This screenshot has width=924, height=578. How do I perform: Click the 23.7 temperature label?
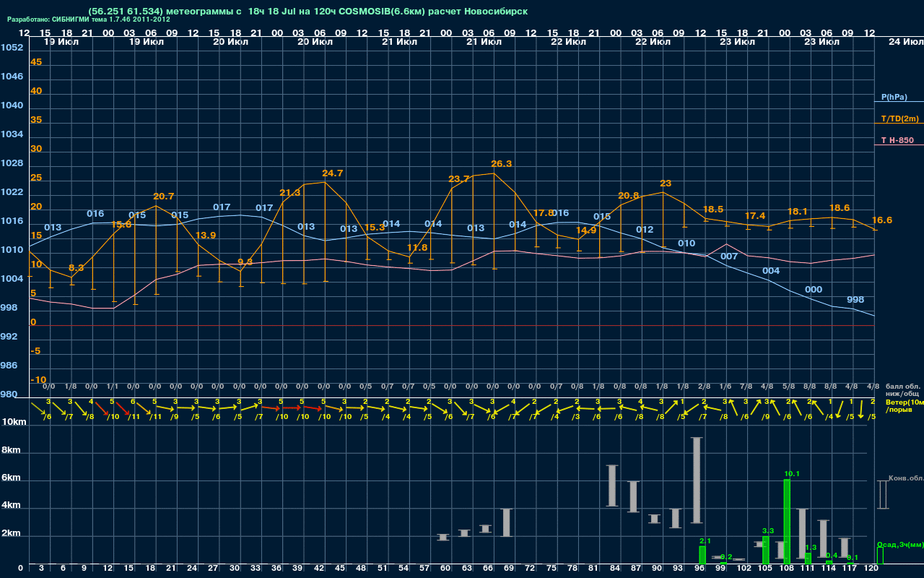pyautogui.click(x=459, y=179)
